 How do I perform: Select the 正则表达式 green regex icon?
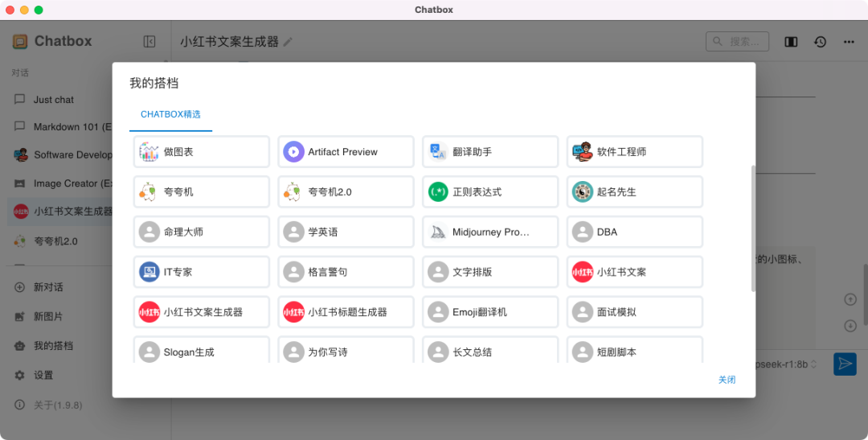pyautogui.click(x=438, y=191)
